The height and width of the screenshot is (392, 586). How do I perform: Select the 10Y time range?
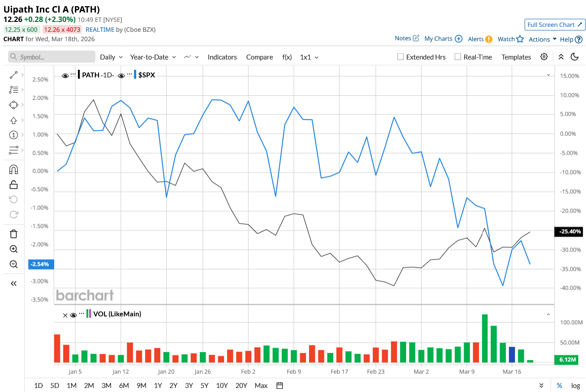[222, 385]
